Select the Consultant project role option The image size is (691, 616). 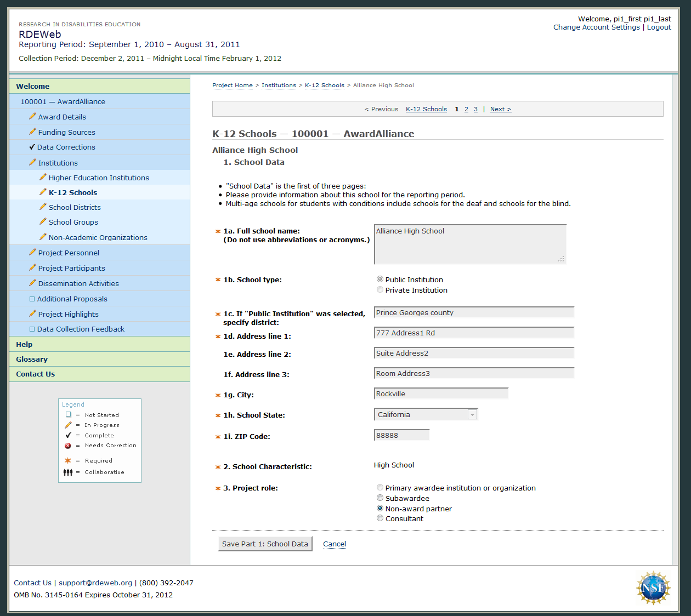tap(380, 518)
